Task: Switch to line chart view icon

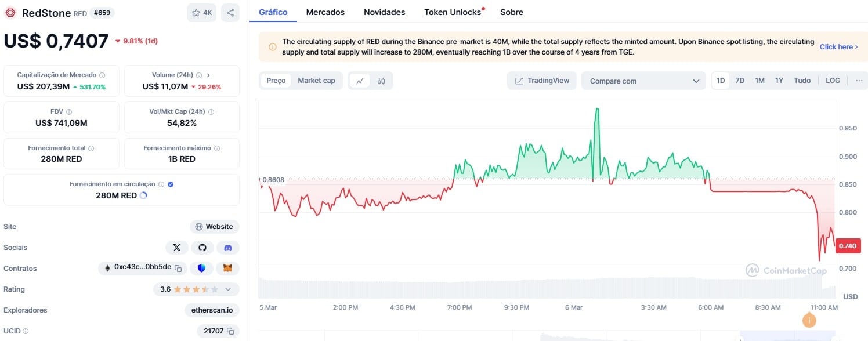Action: tap(360, 81)
